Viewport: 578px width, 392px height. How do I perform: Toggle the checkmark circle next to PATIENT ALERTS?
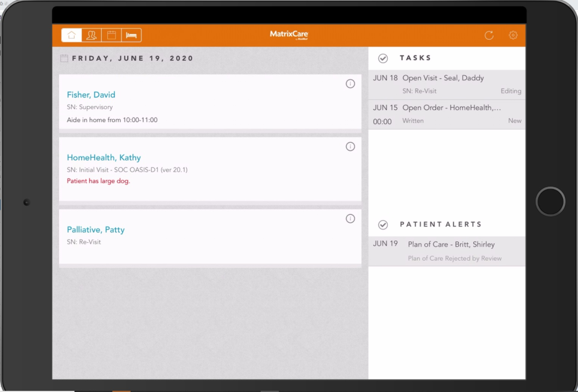(383, 224)
